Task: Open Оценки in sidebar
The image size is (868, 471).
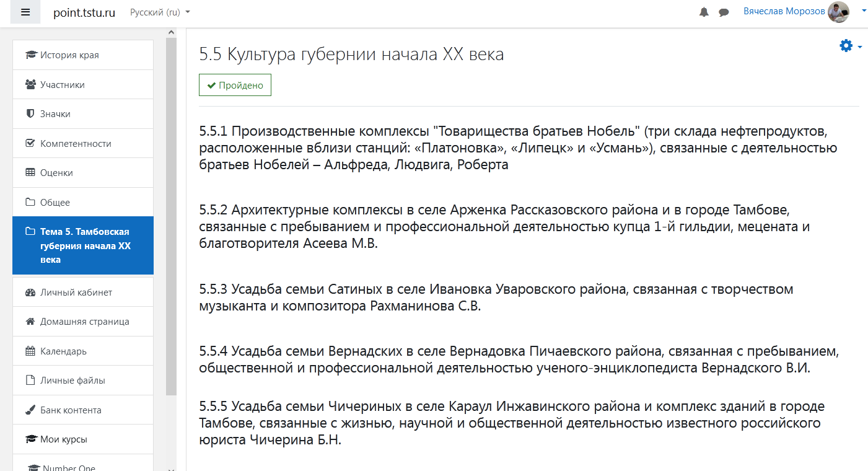Action: 83,173
